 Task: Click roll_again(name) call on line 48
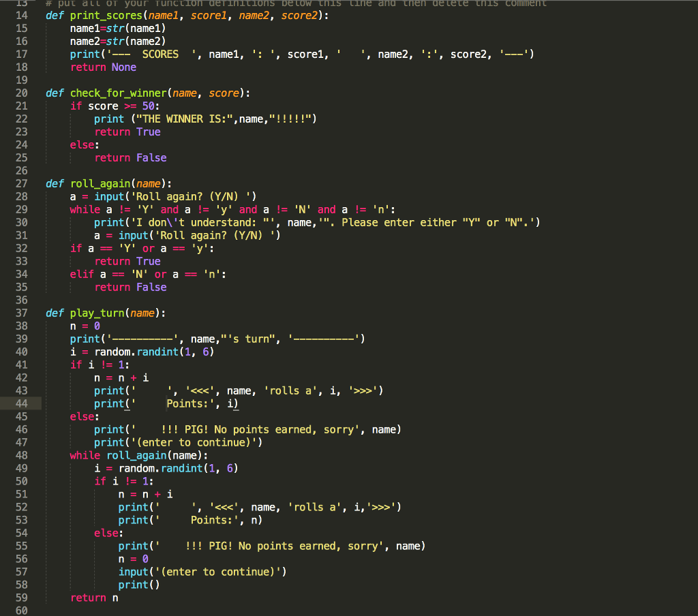[154, 455]
